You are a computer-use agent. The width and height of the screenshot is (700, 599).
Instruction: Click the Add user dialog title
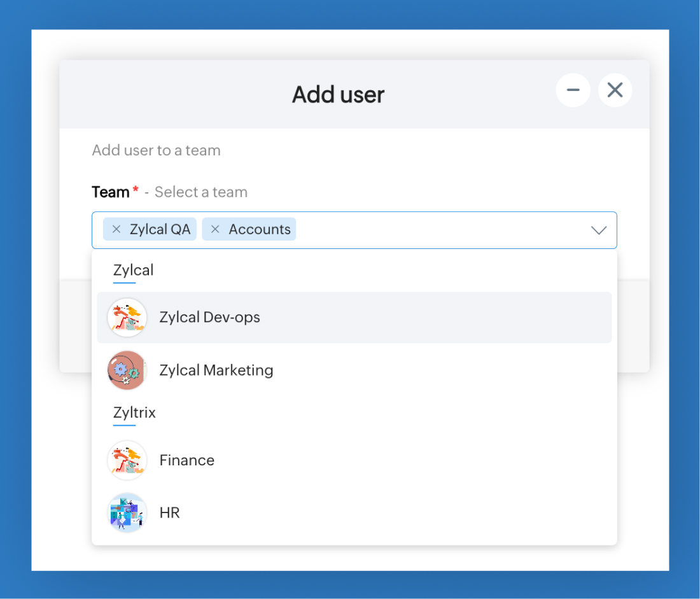click(x=338, y=95)
